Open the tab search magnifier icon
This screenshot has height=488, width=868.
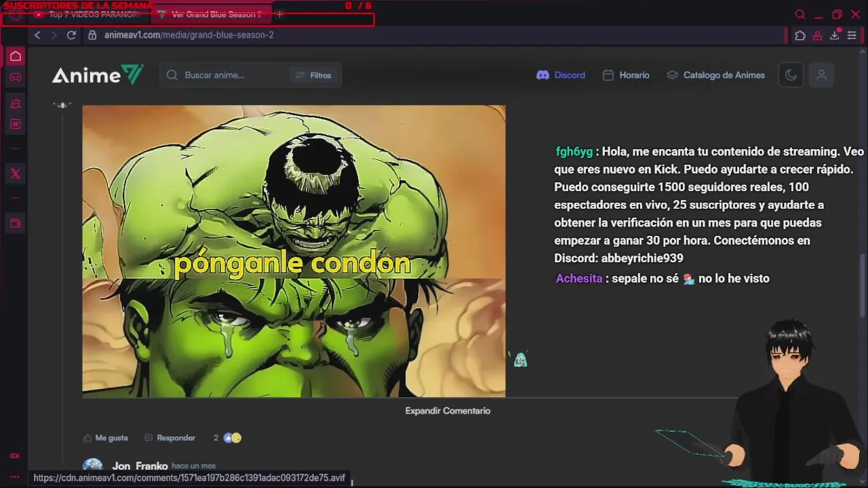pyautogui.click(x=800, y=14)
